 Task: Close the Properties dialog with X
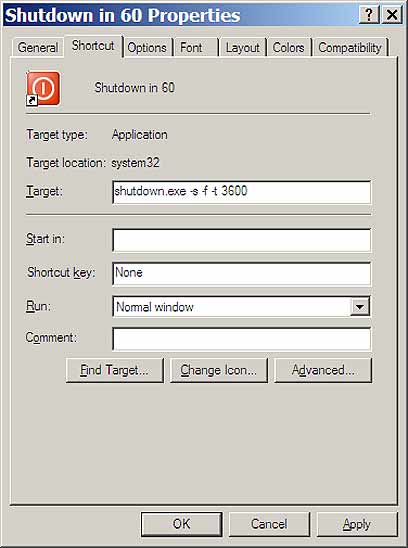pyautogui.click(x=392, y=15)
